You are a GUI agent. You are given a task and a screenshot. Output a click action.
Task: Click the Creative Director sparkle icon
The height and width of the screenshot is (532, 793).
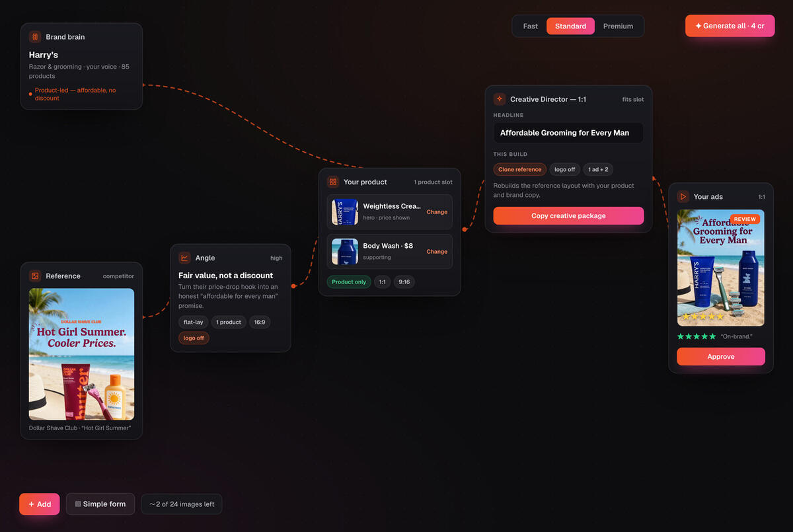500,99
